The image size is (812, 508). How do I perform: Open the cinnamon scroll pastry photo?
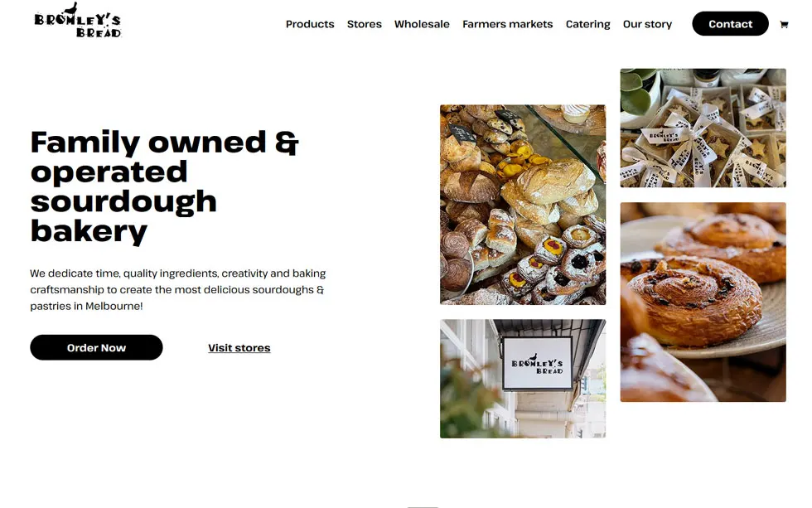pos(703,302)
